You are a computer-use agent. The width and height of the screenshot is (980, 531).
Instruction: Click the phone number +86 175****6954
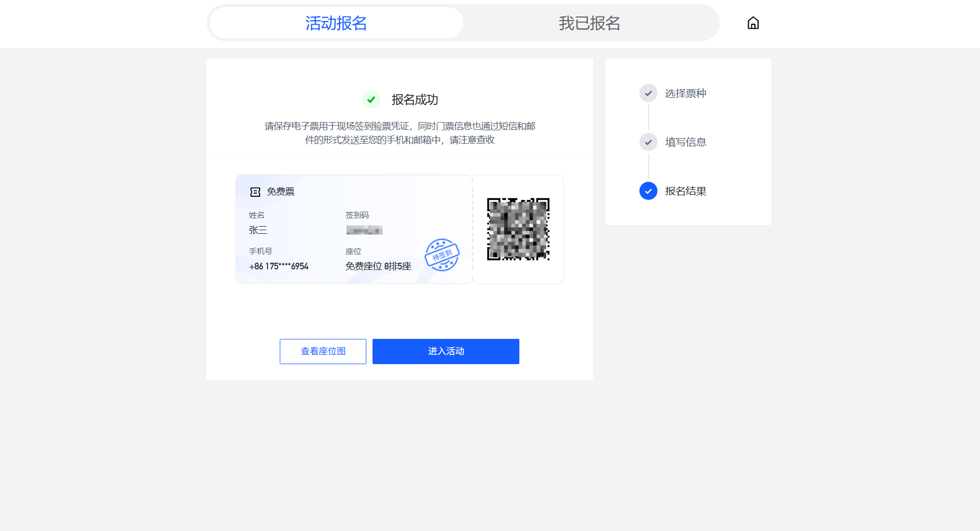click(279, 266)
